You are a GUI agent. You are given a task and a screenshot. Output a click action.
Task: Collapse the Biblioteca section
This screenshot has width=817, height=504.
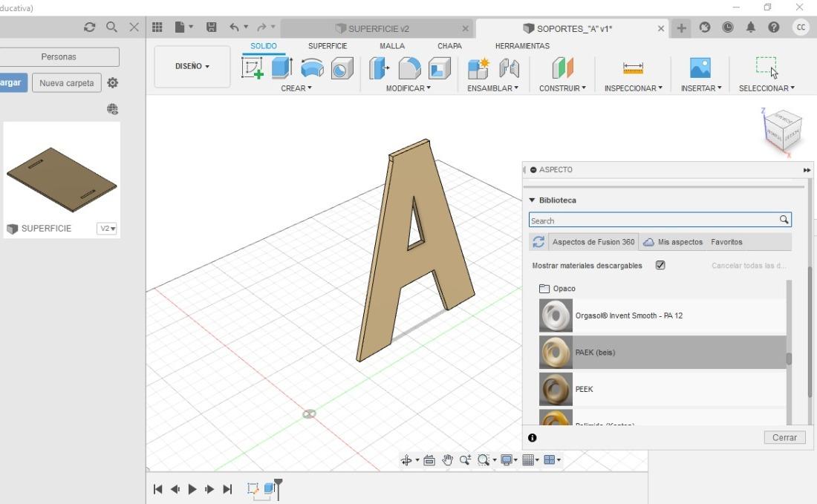tap(532, 200)
